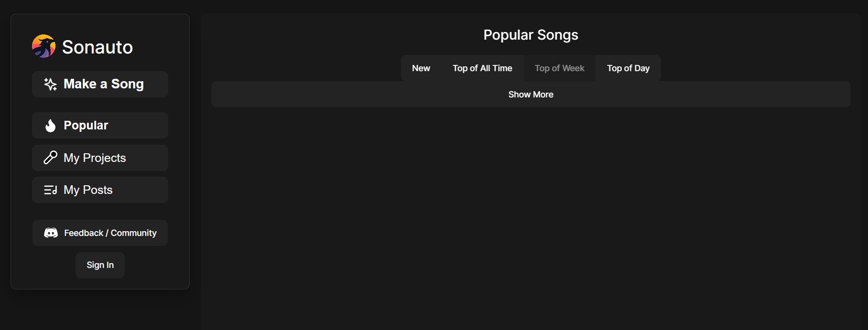
Task: Click the Sonauto brand name text
Action: tap(98, 47)
